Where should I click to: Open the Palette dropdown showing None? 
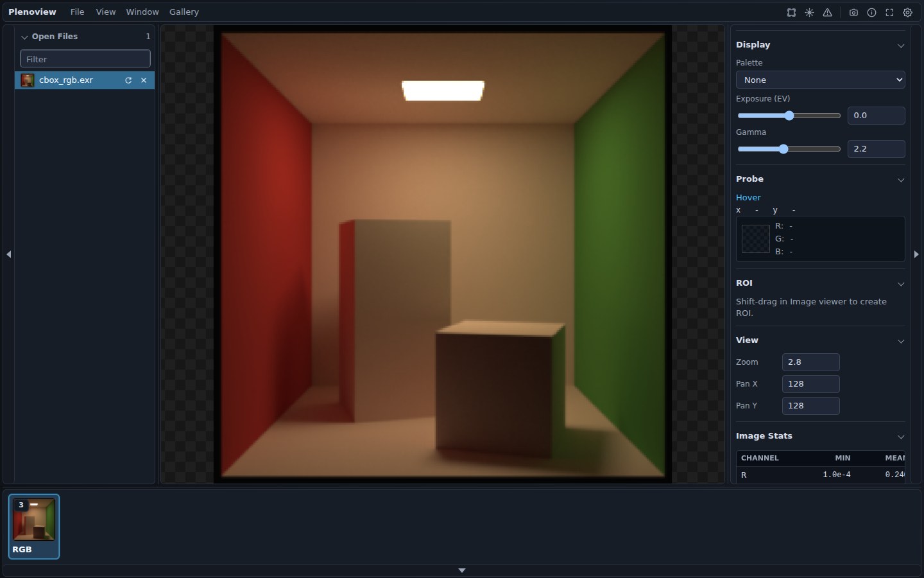pos(820,80)
